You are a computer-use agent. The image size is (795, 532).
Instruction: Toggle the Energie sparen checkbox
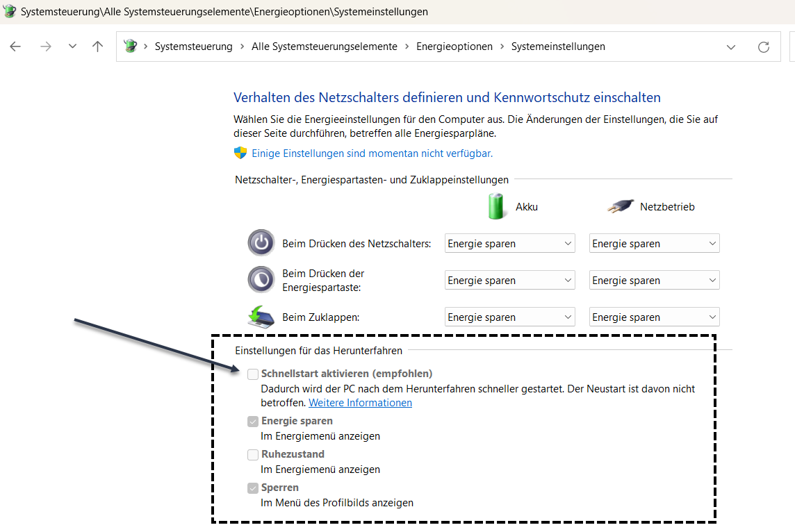click(253, 422)
